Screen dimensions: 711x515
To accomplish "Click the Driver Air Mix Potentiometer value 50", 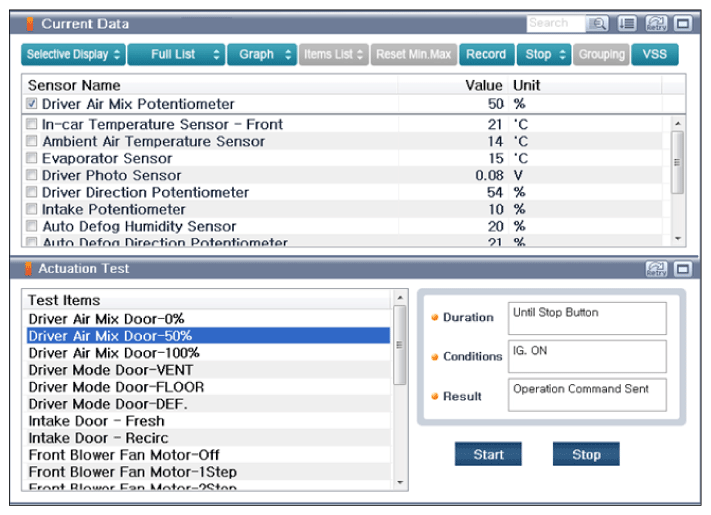I will [496, 104].
